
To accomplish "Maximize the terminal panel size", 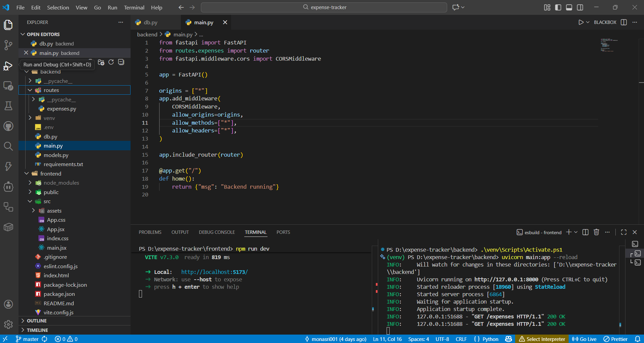I will click(623, 232).
